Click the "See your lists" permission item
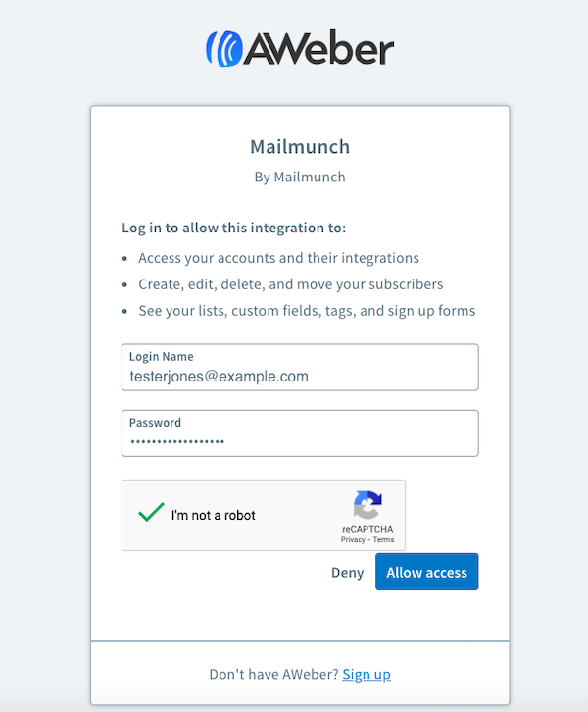The image size is (588, 712). click(307, 311)
